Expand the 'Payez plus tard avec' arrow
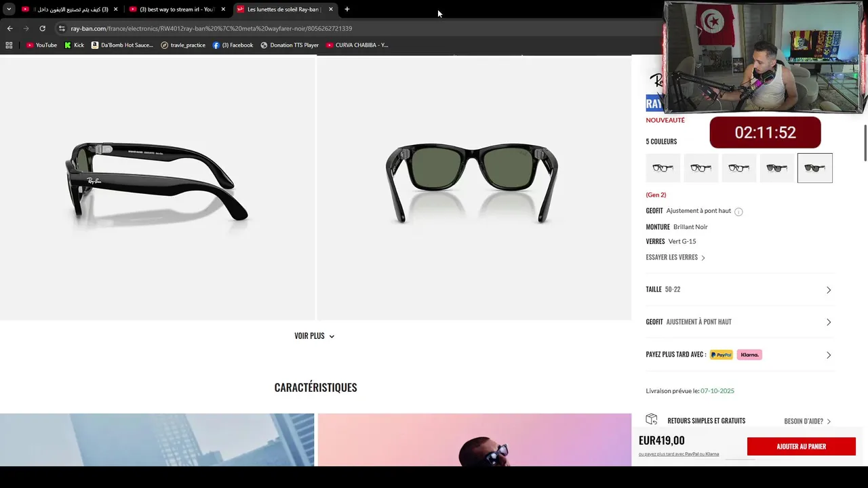Viewport: 868px width, 488px height. click(x=829, y=355)
